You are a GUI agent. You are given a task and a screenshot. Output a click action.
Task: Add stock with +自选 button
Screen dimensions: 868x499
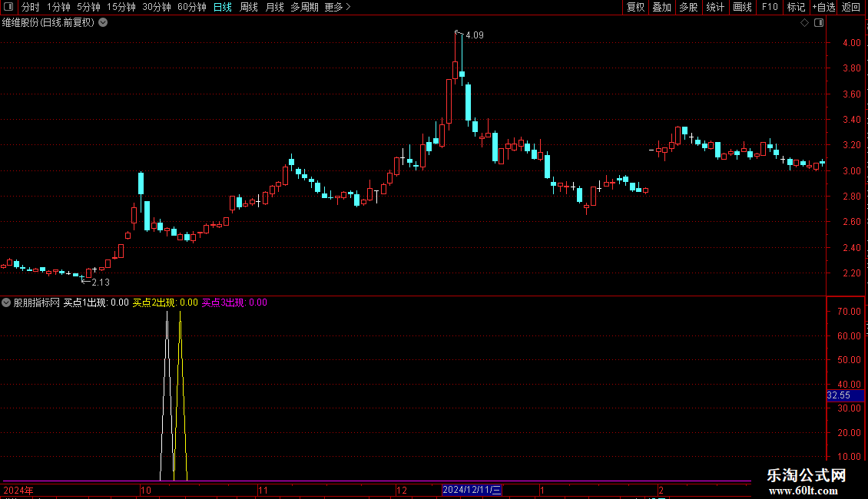pos(823,7)
